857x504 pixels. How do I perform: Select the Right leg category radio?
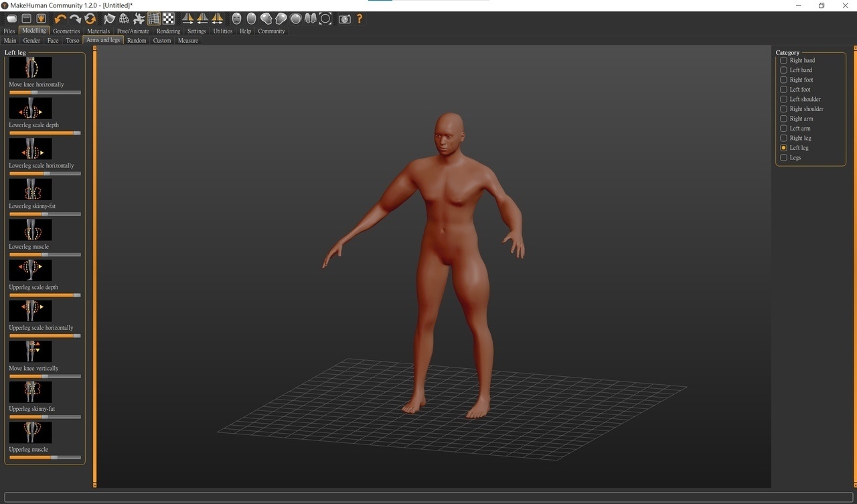click(783, 138)
